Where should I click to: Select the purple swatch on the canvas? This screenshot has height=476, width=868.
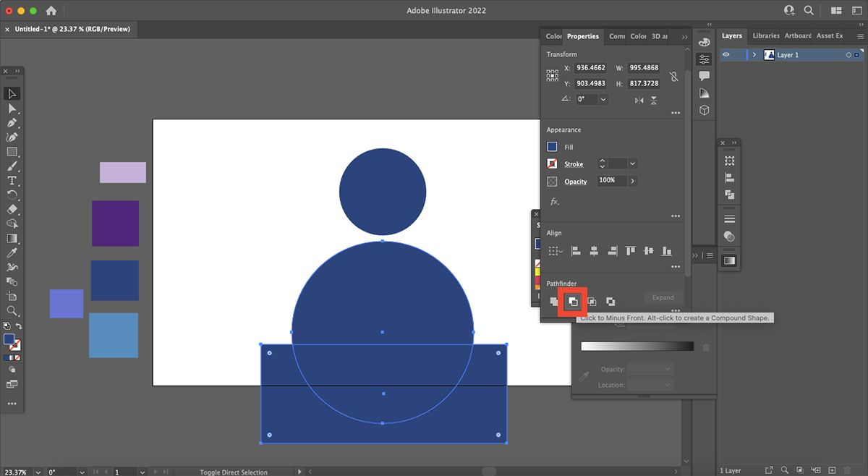(x=115, y=224)
